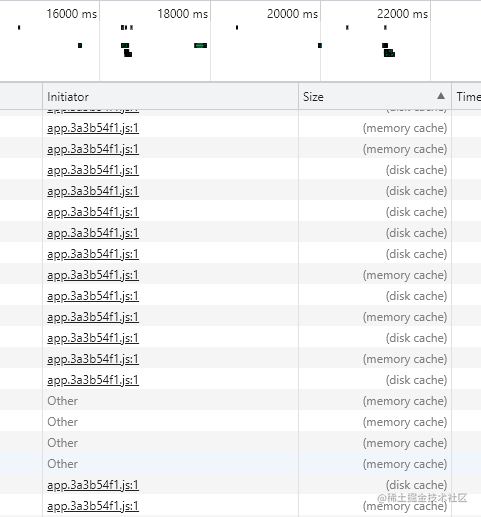Open the first fully visible app.3a3b54f1.js:1 link
Image resolution: width=481 pixels, height=517 pixels.
pos(93,128)
